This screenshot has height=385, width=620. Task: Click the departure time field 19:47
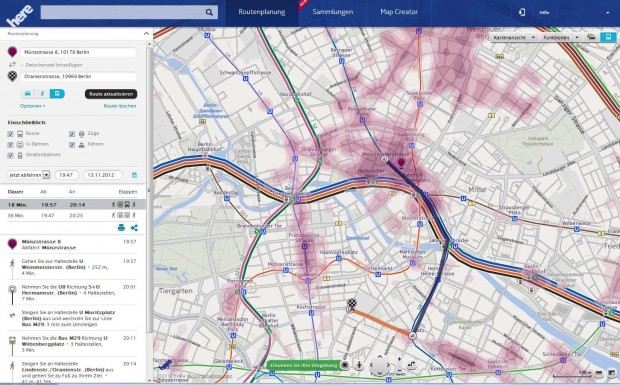click(66, 175)
